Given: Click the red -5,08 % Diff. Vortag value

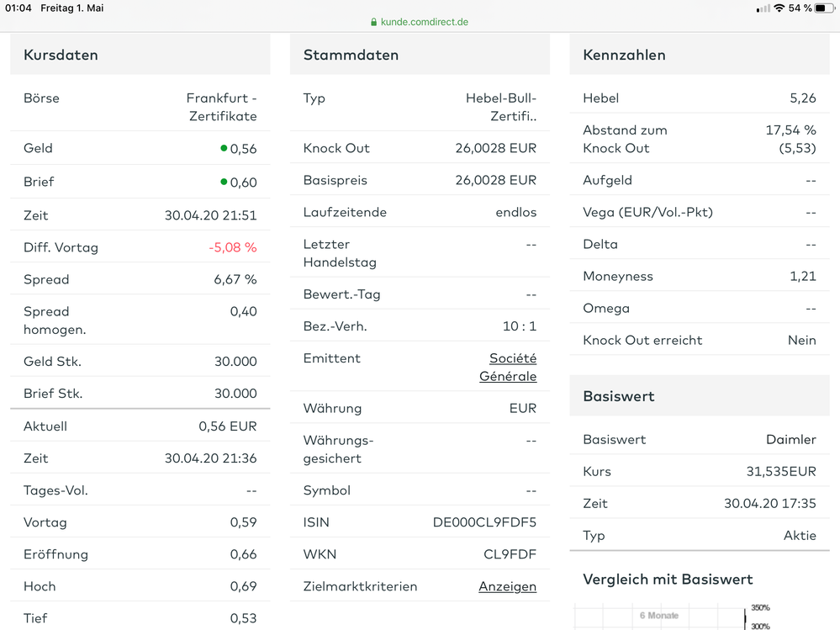Looking at the screenshot, I should 233,247.
